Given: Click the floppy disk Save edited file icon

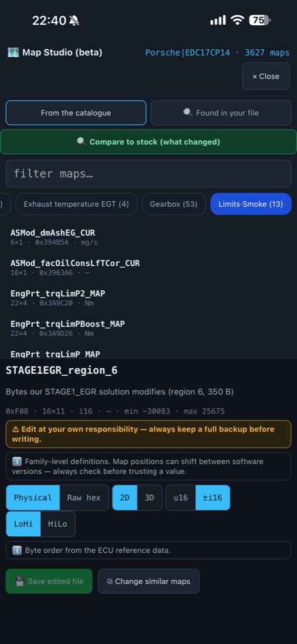Looking at the screenshot, I should pyautogui.click(x=20, y=581).
